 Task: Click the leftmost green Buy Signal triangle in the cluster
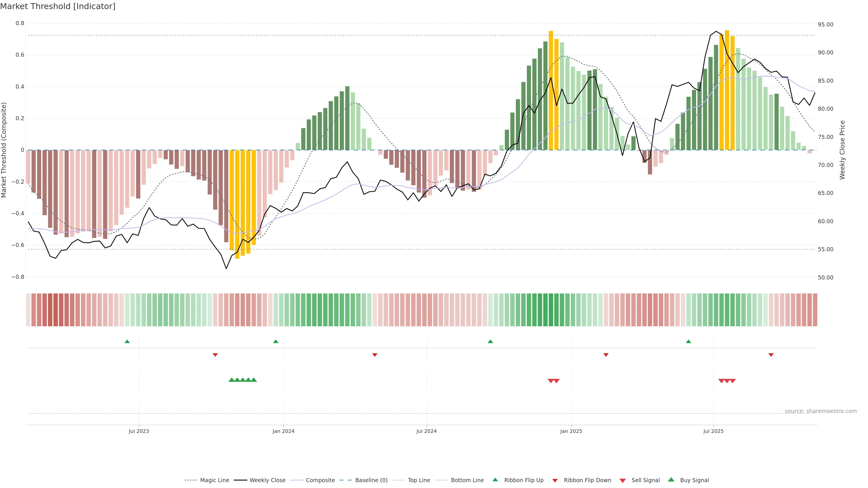[x=231, y=380]
